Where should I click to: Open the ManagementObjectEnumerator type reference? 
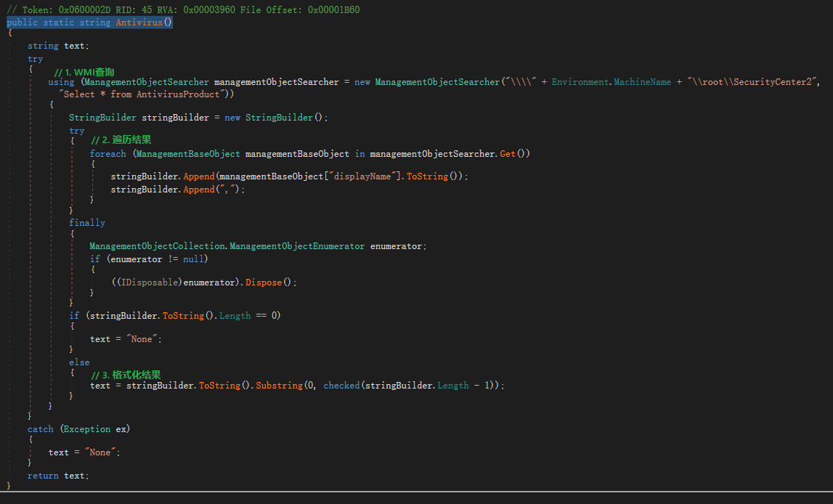[297, 246]
